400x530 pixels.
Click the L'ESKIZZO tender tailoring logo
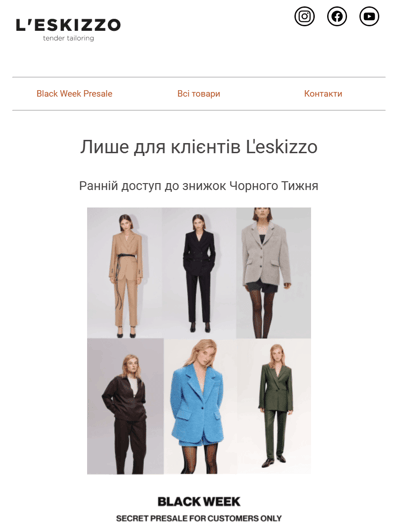point(68,30)
